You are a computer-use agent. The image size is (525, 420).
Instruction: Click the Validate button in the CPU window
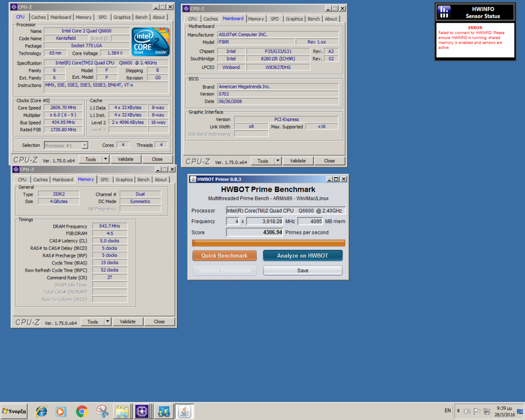click(x=126, y=159)
